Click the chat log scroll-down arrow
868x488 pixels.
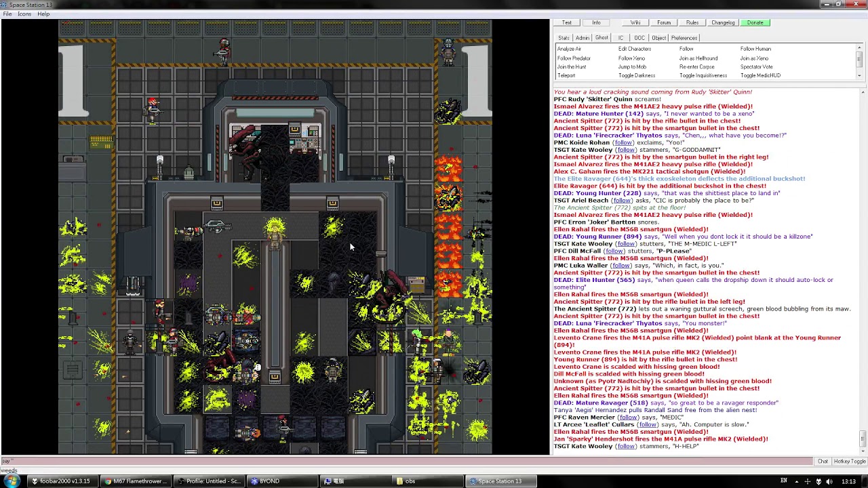(862, 450)
